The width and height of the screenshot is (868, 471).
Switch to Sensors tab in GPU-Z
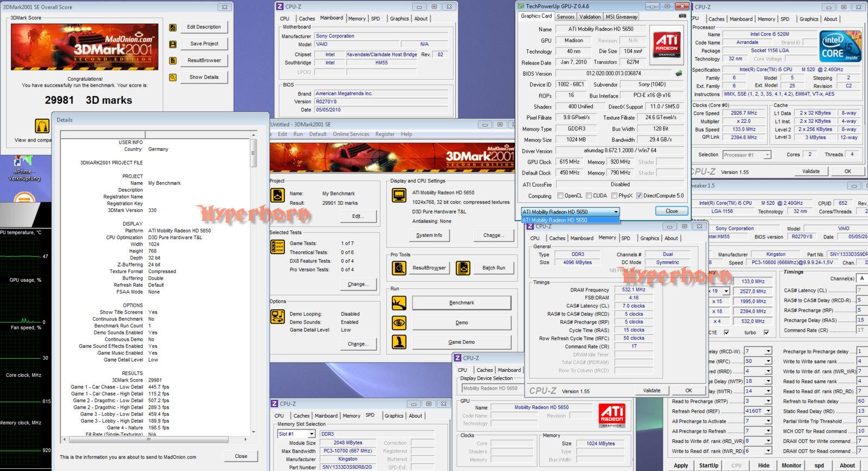point(565,17)
